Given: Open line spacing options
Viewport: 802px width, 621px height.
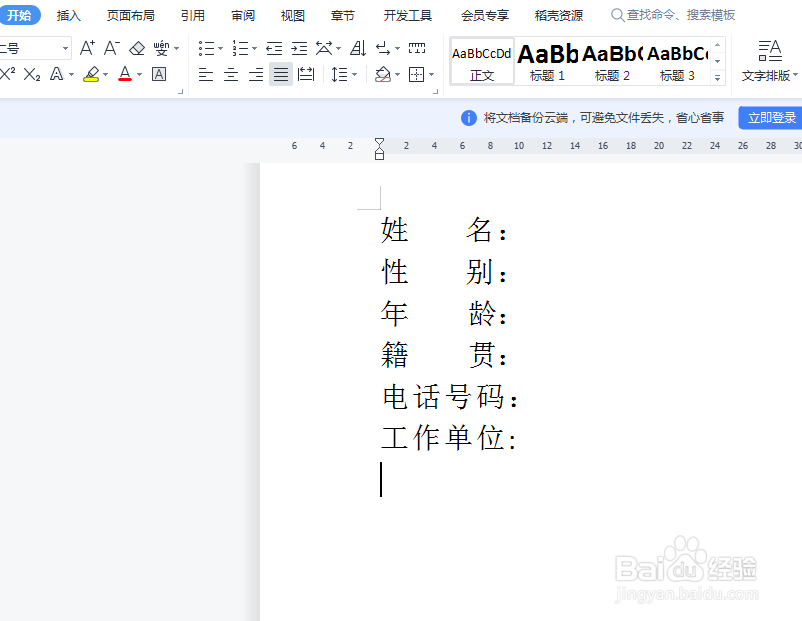Looking at the screenshot, I should click(x=339, y=75).
